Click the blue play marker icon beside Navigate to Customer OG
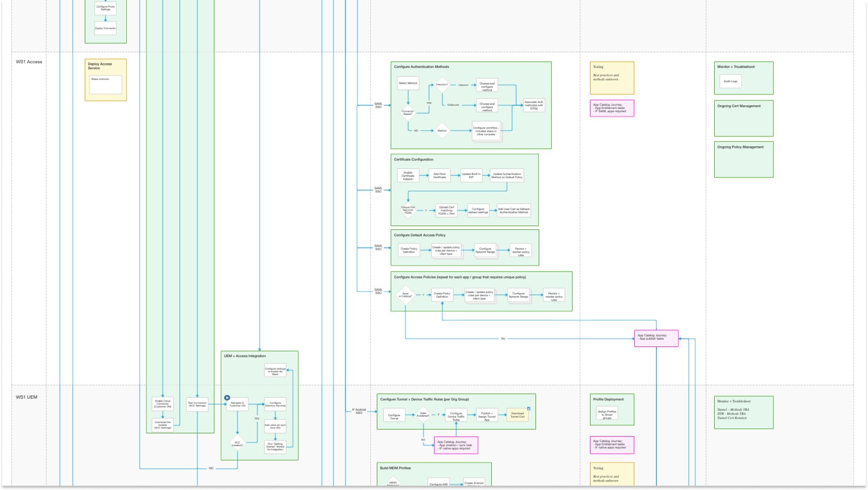This screenshot has height=490, width=868. pos(227,398)
